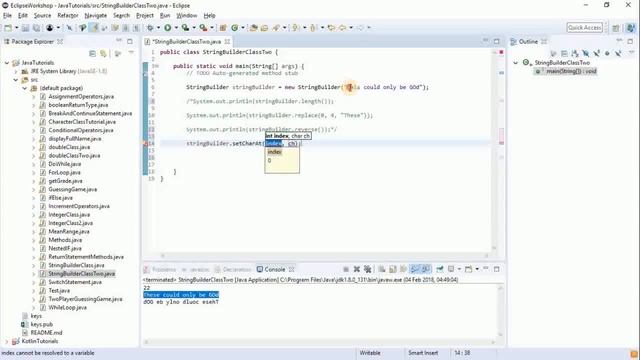This screenshot has width=640, height=360.
Task: Toggle Link with Editor in Package Explorer
Action: tap(103, 53)
